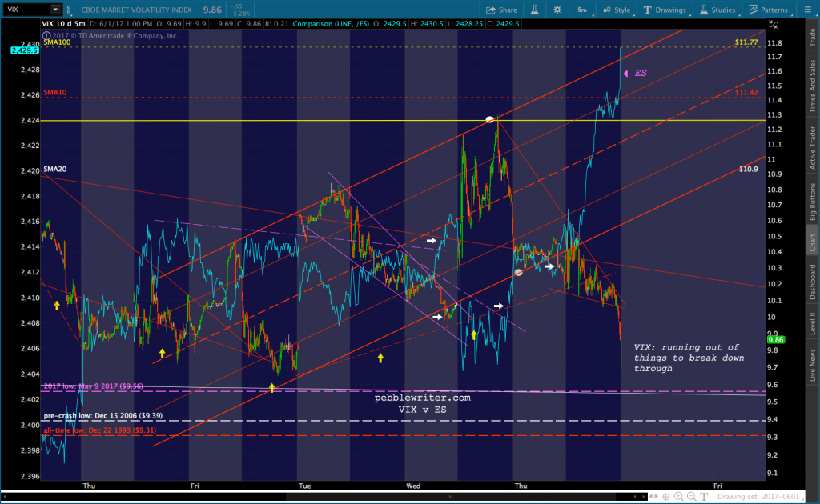Click the collapse price axis arrows icon
Image resolution: width=820 pixels, height=504 pixels.
point(774,25)
